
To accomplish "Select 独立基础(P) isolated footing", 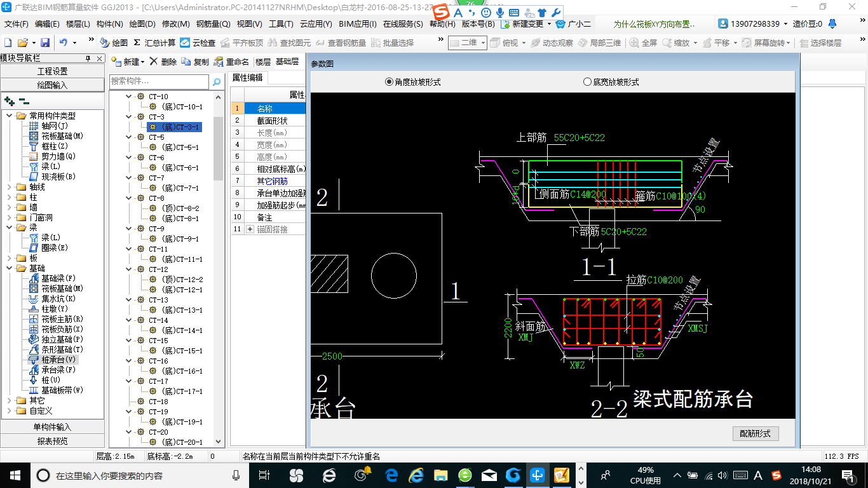I will [56, 339].
